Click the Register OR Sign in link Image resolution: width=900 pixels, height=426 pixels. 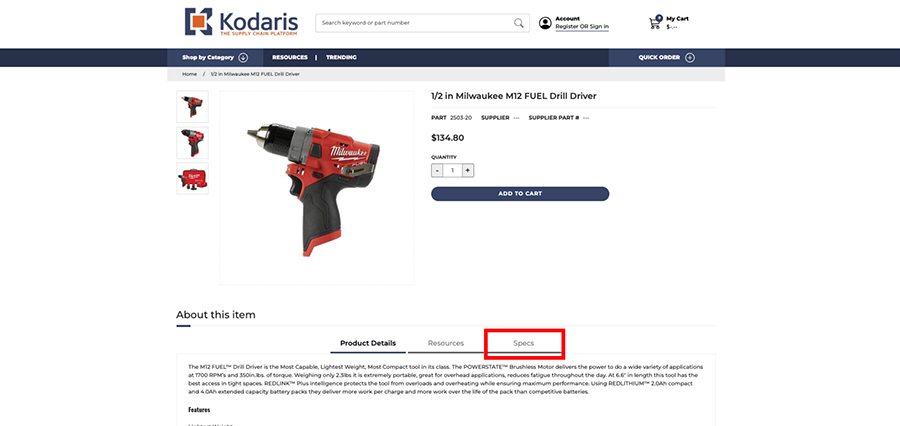pos(582,26)
